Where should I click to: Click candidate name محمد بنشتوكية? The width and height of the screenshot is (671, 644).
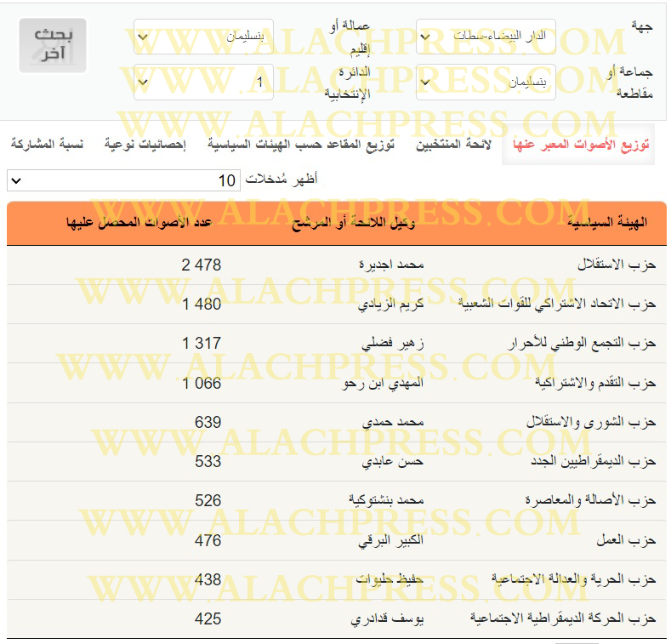coord(386,500)
